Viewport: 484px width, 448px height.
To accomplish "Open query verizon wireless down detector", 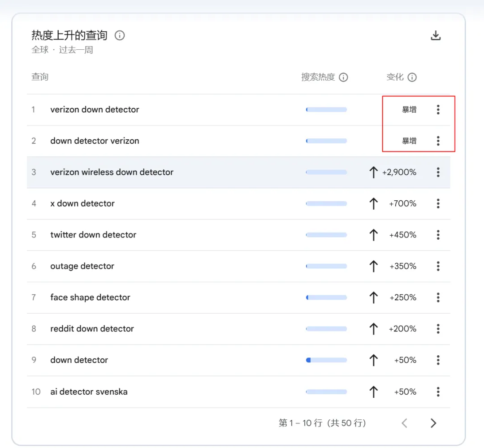I will point(112,172).
